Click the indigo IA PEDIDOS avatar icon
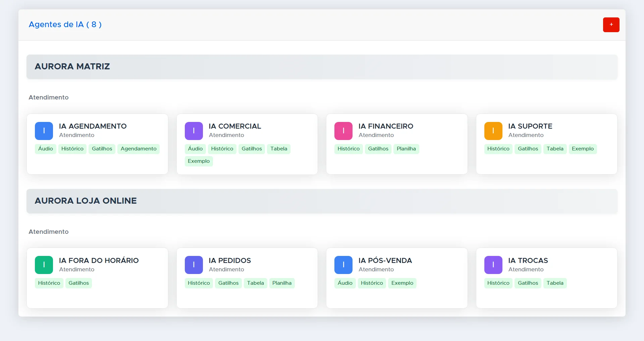This screenshot has height=341, width=644. click(194, 265)
